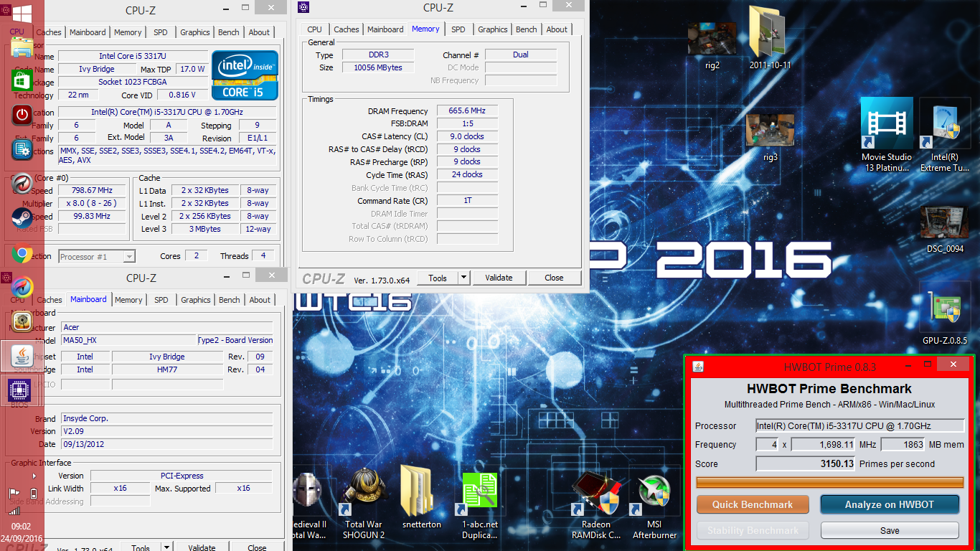Switch to the Caches tab in the Memory CPU-Z window
Image resolution: width=980 pixels, height=551 pixels.
[346, 29]
